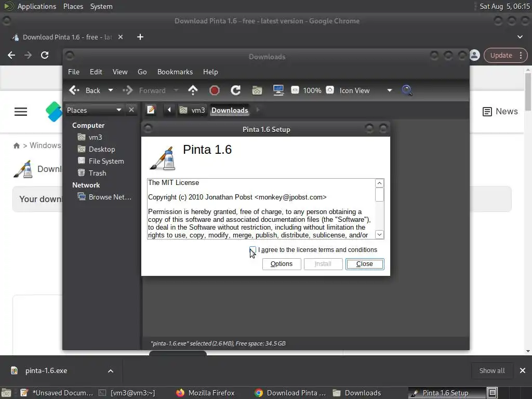Open the News link on the webpage
The height and width of the screenshot is (399, 532).
point(500,111)
